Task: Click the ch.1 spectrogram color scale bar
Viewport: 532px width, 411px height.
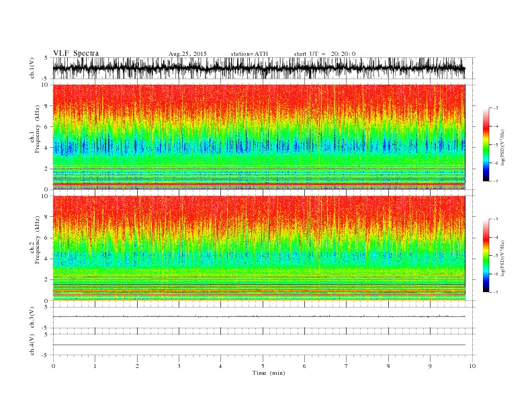Action: click(486, 144)
